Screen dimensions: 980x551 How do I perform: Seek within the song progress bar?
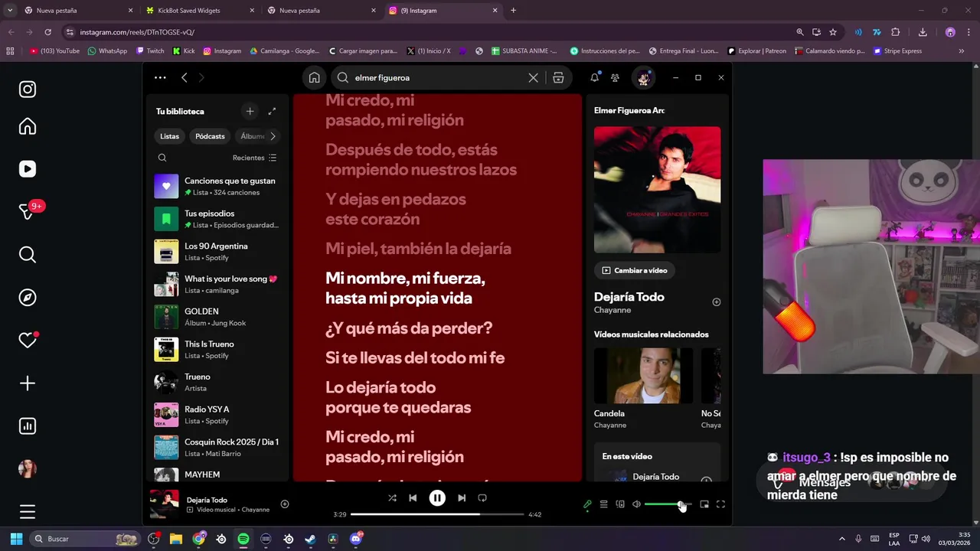pos(437,514)
